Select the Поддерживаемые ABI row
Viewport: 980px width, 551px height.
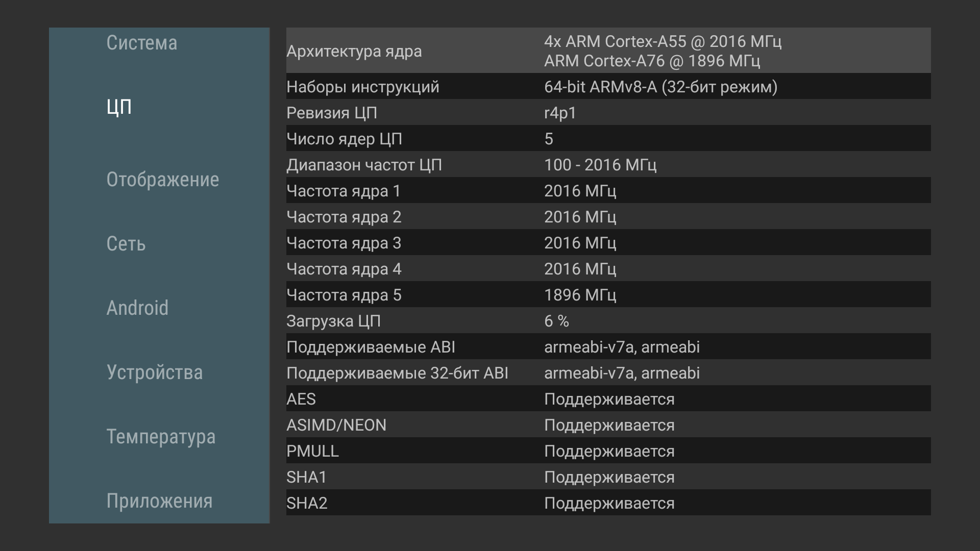[x=608, y=347]
